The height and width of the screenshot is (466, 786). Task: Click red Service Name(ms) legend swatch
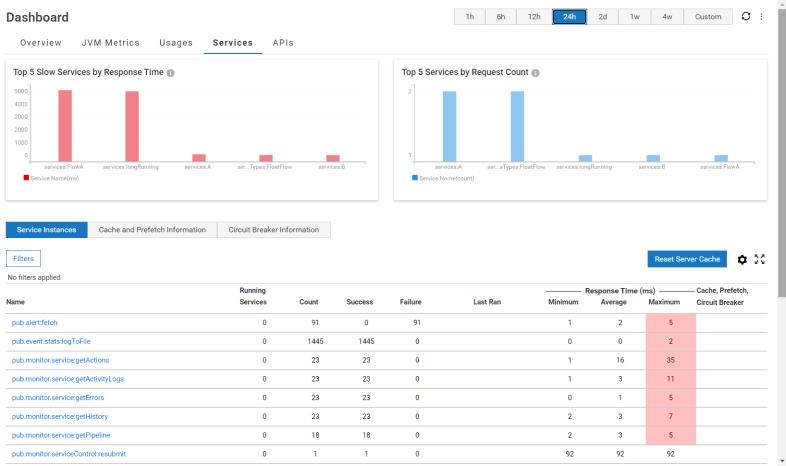pyautogui.click(x=25, y=178)
